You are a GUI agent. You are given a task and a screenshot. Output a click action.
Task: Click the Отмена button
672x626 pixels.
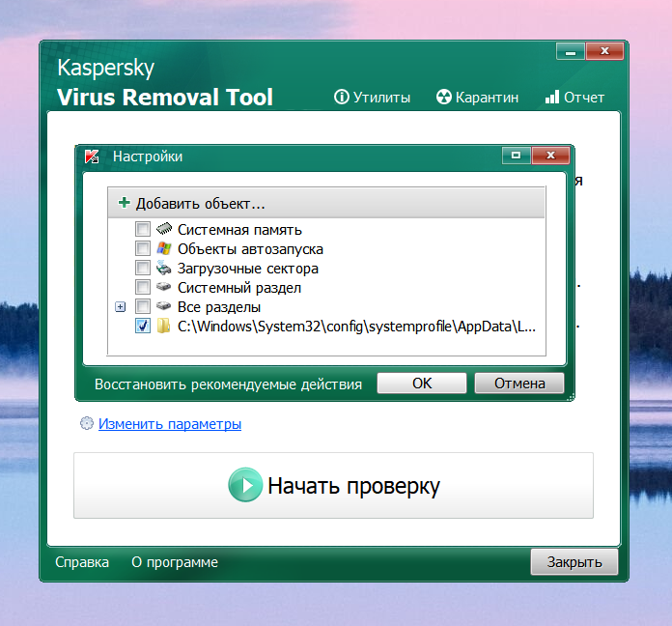coord(519,383)
